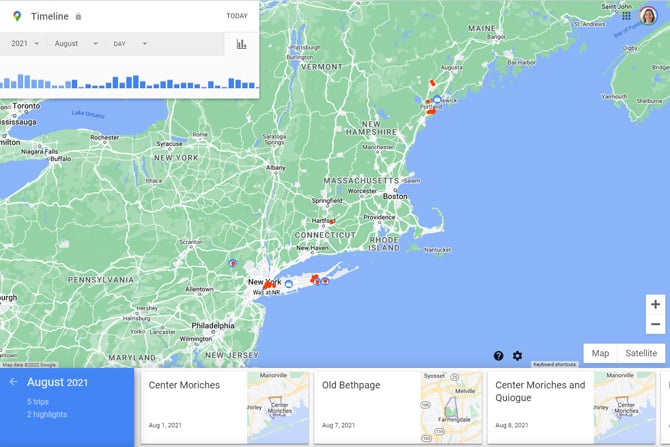The height and width of the screenshot is (447, 670).
Task: Open Keyboard shortcuts link
Action: pos(554,365)
